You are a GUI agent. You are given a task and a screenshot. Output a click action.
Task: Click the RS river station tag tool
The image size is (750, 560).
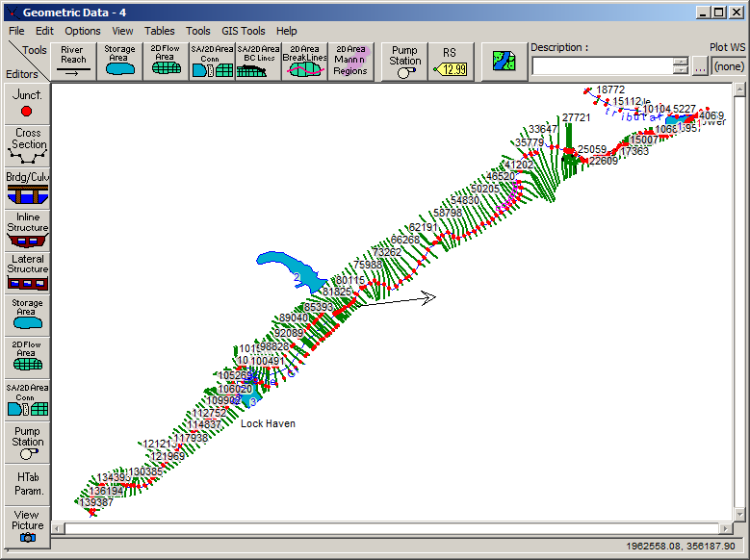451,62
